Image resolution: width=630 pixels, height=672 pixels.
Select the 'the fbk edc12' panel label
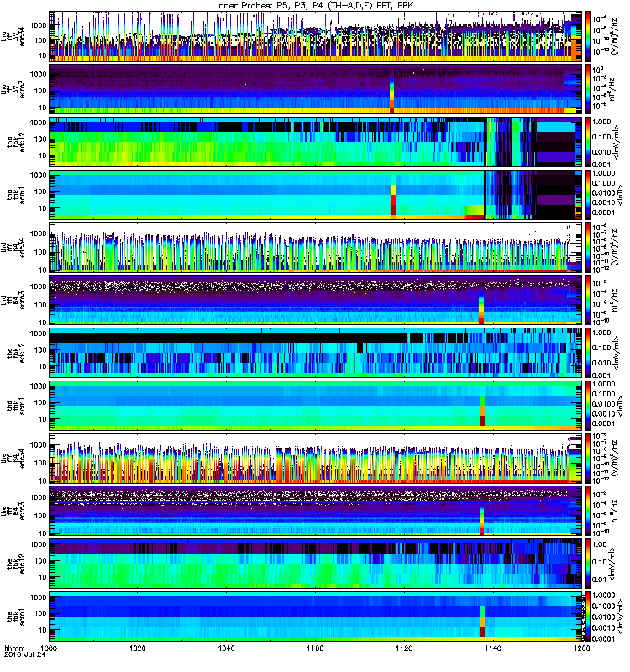tap(17, 564)
